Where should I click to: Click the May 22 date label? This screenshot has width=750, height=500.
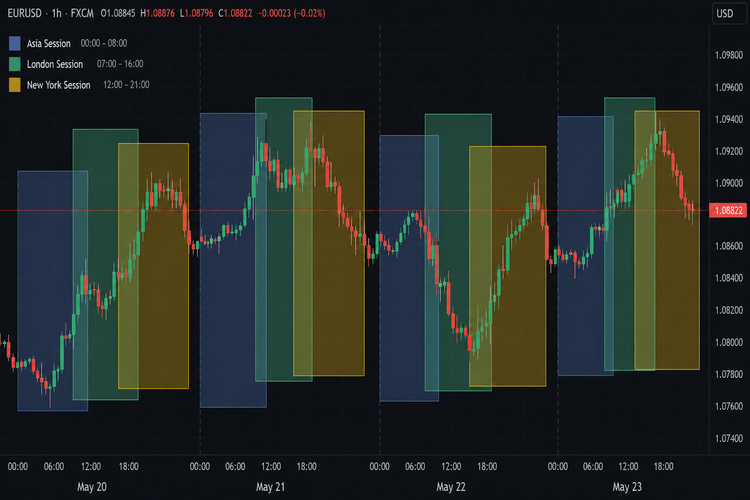[451, 487]
